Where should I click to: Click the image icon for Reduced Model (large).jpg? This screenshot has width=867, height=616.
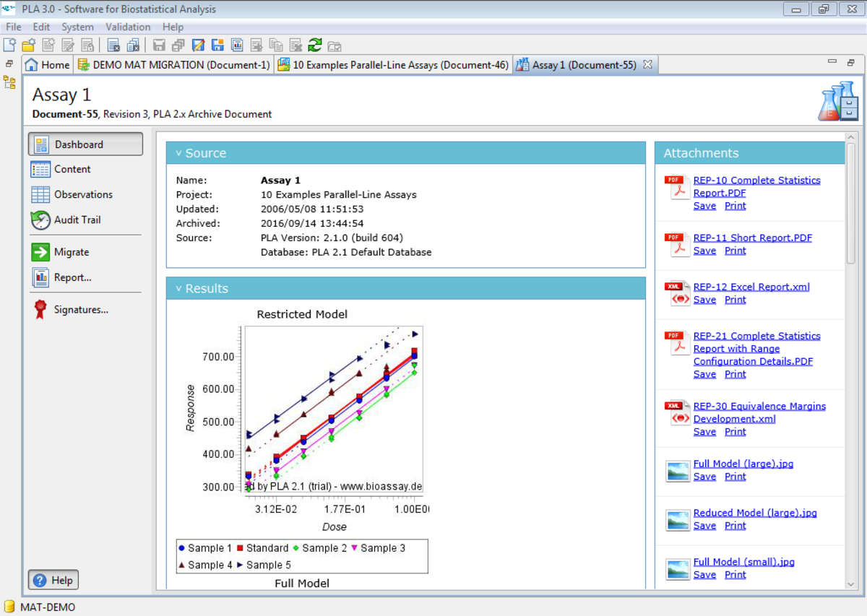point(678,520)
